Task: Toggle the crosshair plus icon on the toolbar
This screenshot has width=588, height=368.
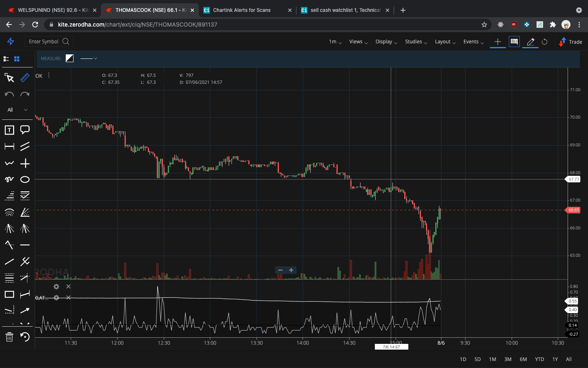Action: [x=498, y=42]
